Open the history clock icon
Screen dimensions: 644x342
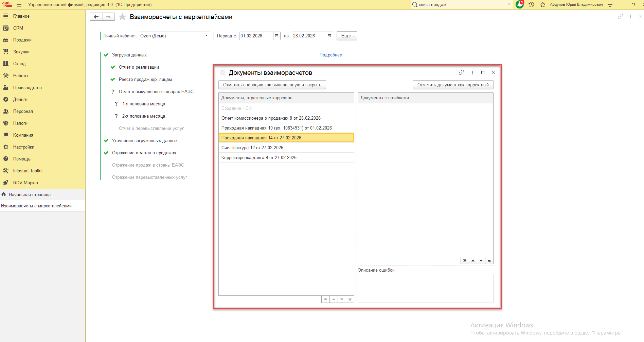(x=531, y=5)
